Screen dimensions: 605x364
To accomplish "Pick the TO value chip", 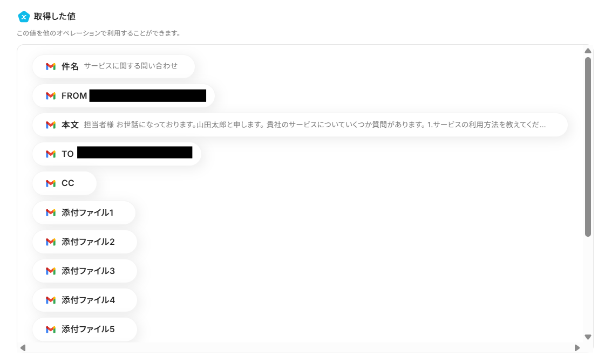I will [x=117, y=154].
